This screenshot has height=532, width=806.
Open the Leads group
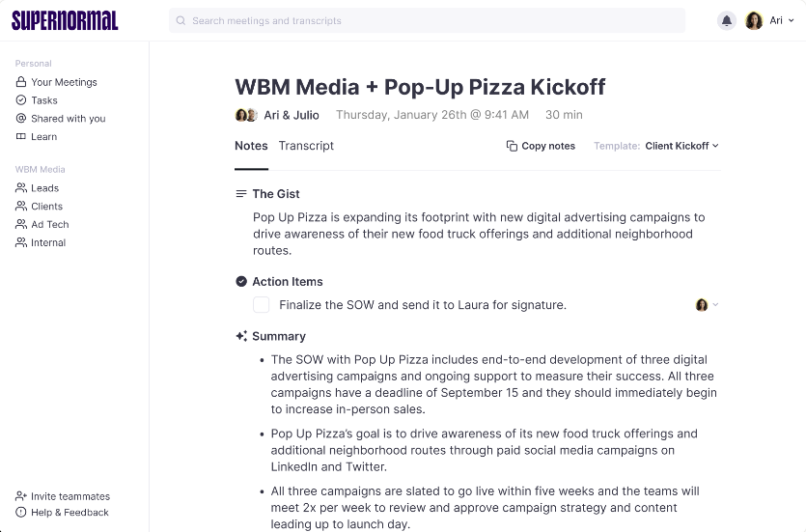pyautogui.click(x=44, y=188)
